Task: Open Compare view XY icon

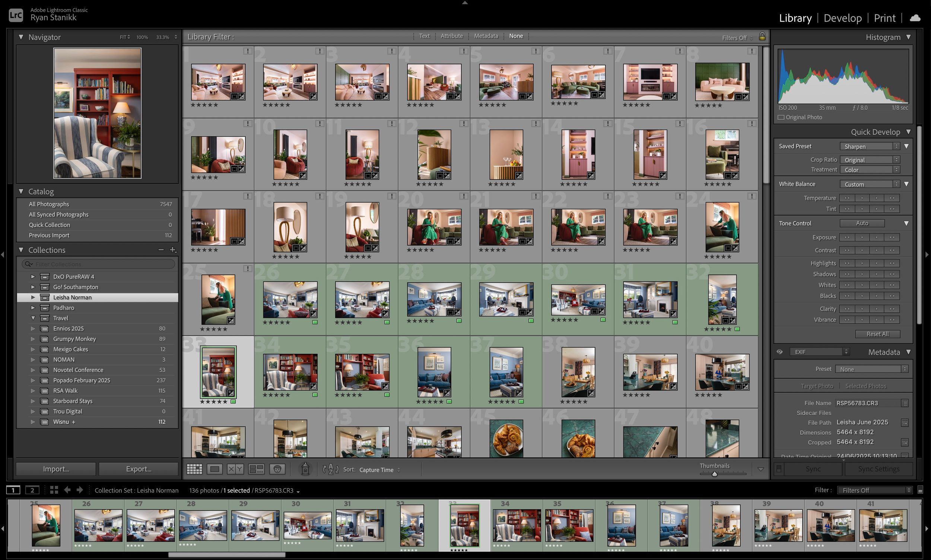Action: [x=235, y=469]
